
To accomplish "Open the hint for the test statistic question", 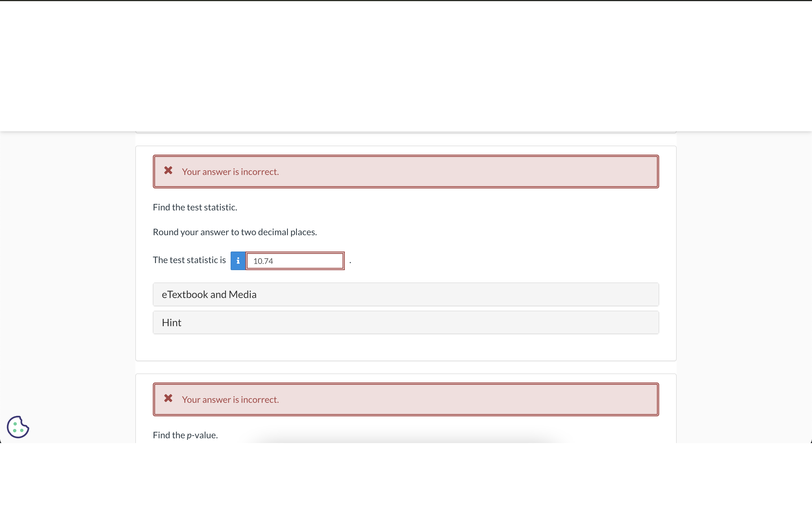I will point(405,322).
